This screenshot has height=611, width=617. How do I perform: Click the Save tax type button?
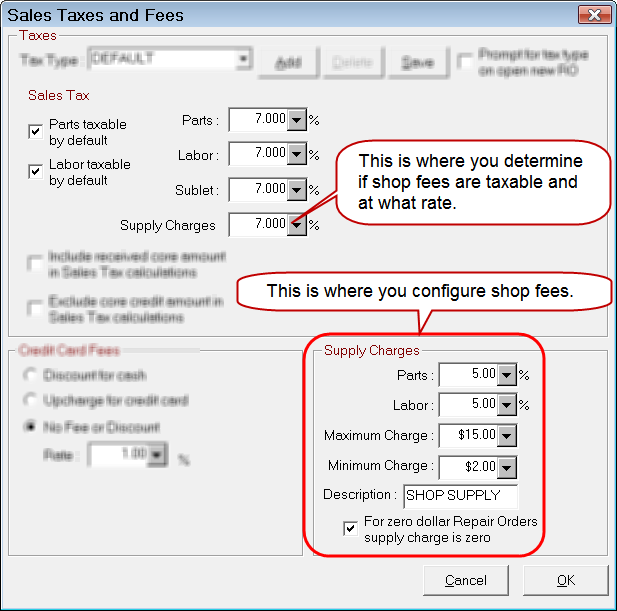coord(417,62)
